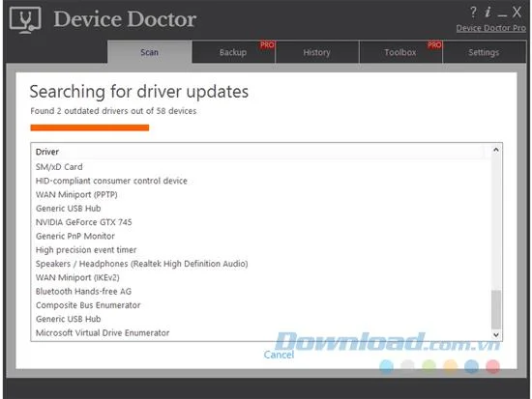Screen dimensions: 532x399
Task: Switch to the Toolbox tab
Action: point(400,52)
